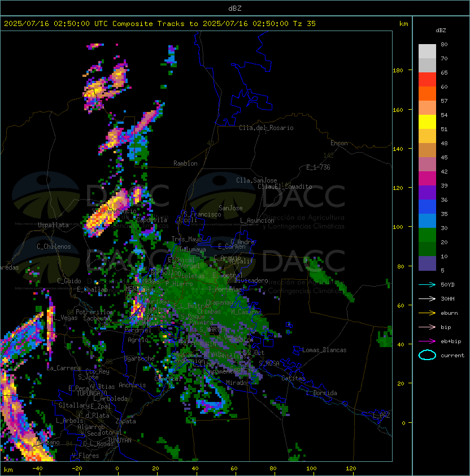Screen dimensions: 470x476
Task: Click the 'current' legend label
Action: coord(452,356)
